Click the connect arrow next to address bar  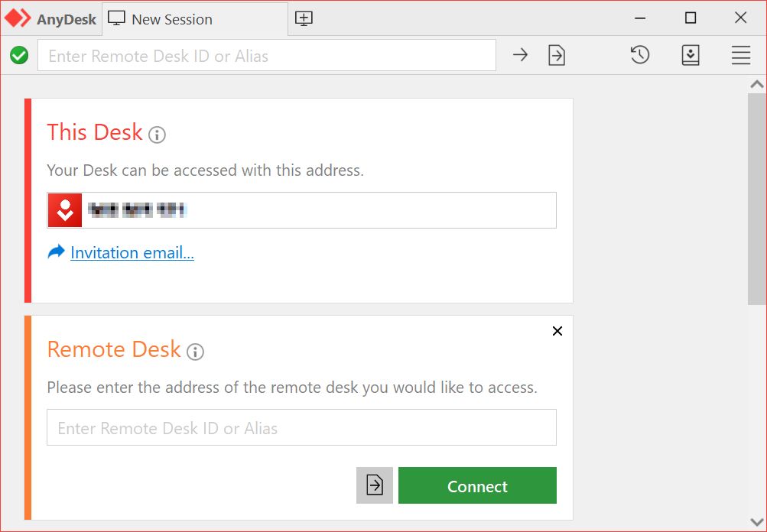tap(521, 55)
